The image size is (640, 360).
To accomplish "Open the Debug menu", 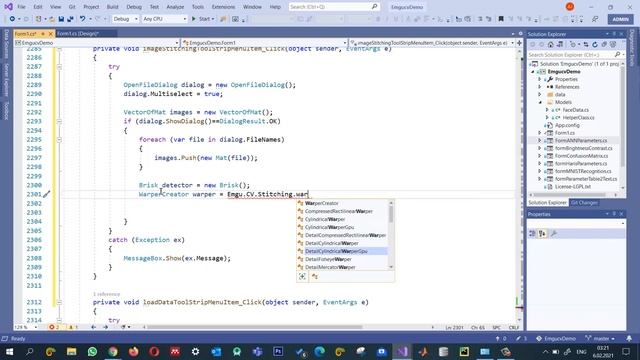I will click(x=134, y=7).
